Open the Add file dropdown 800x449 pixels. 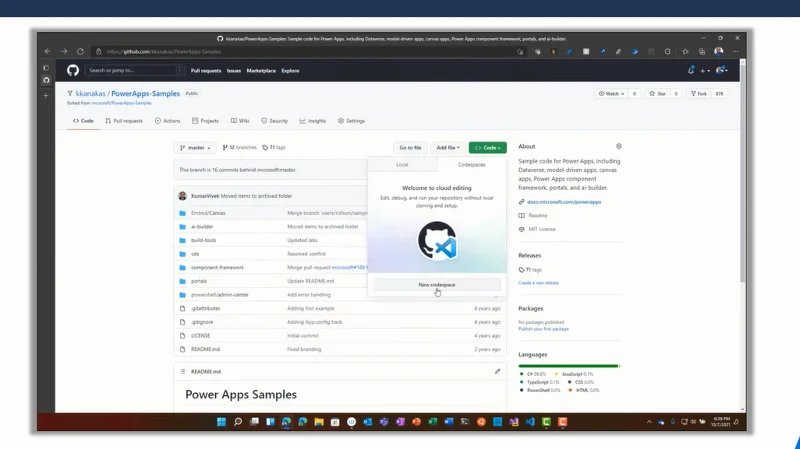click(x=448, y=147)
